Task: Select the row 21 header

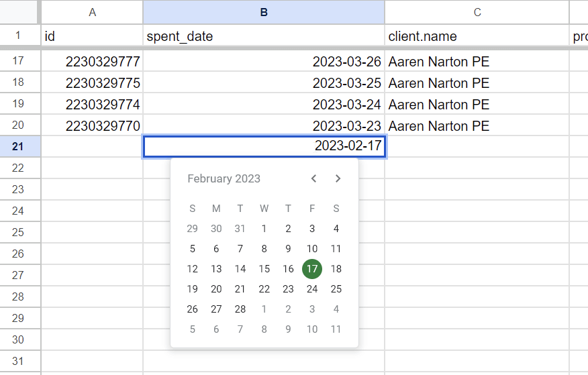Action: [18, 146]
